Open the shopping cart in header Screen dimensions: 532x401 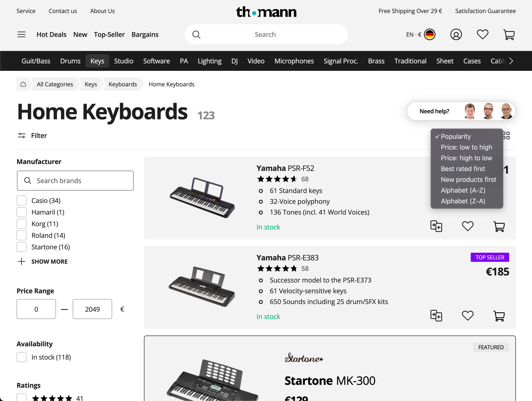[x=509, y=35]
